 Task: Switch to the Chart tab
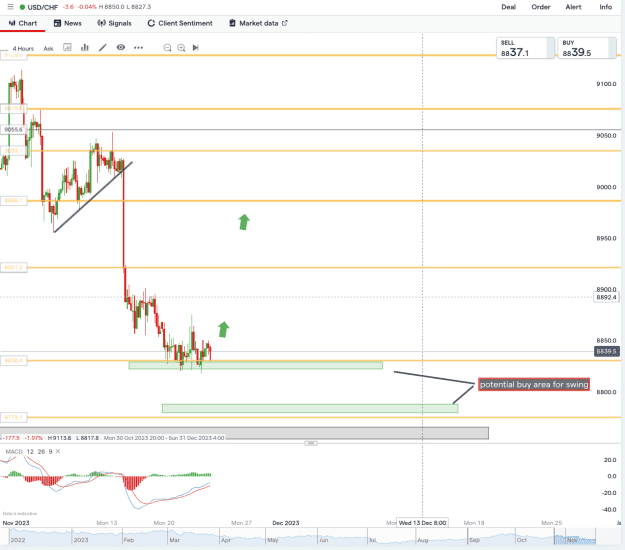pyautogui.click(x=23, y=23)
